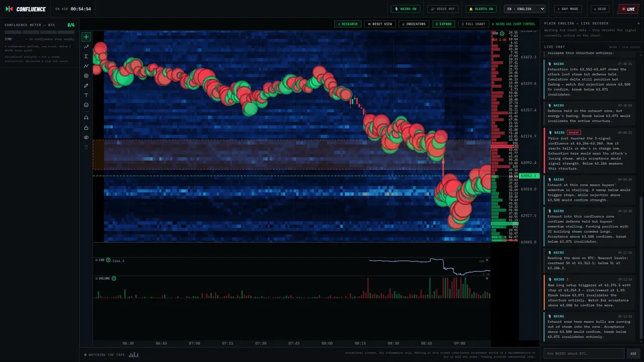Click the CVD panel drag handle
The image size is (644, 362).
pyautogui.click(x=96, y=260)
